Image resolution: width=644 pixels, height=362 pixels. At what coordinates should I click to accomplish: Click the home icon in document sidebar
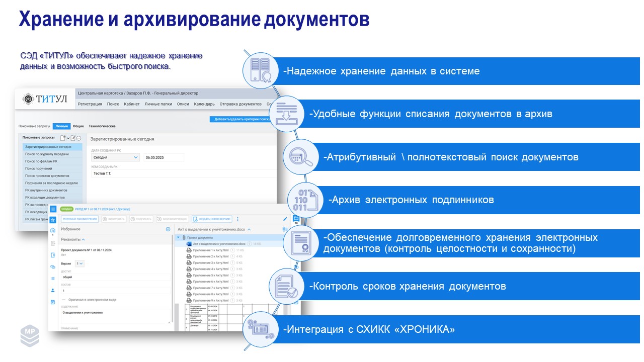(53, 231)
